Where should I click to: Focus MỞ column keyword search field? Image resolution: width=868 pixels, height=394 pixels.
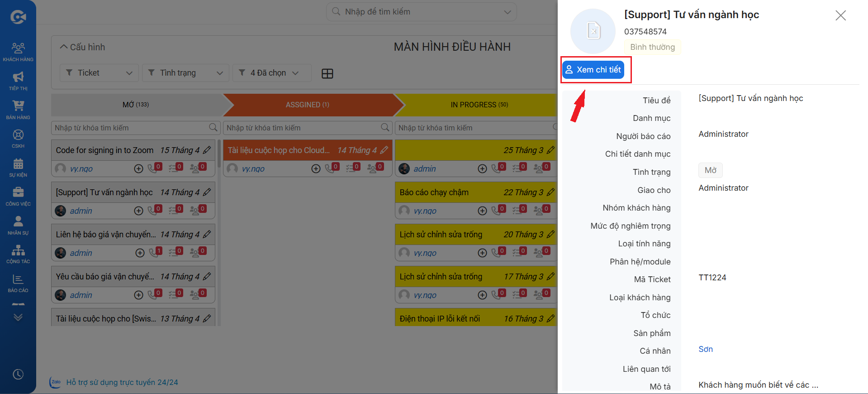[136, 128]
